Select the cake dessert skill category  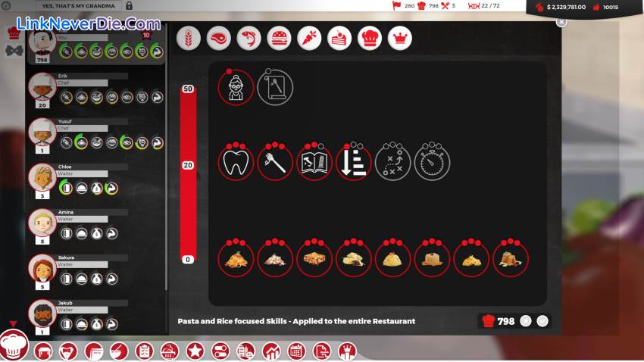(339, 38)
